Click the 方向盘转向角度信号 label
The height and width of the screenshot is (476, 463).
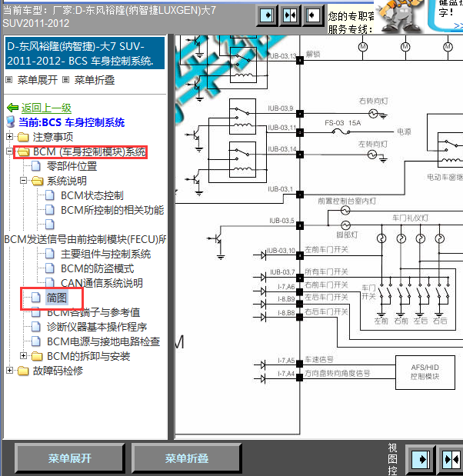(337, 374)
